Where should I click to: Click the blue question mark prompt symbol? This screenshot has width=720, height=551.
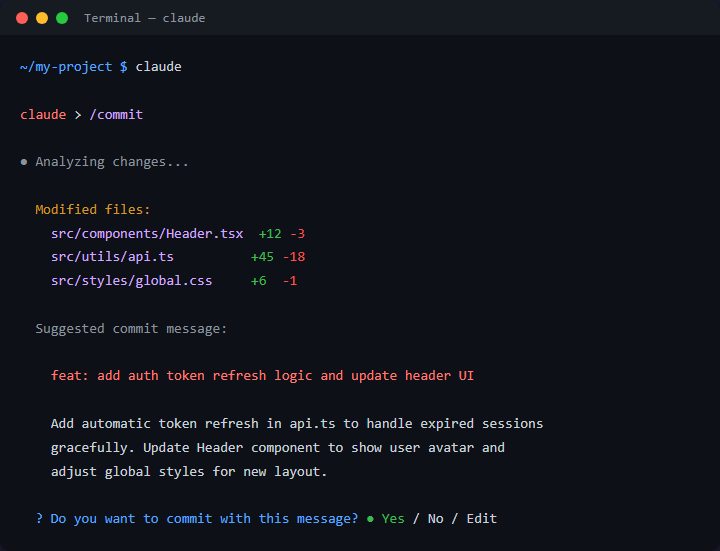39,518
